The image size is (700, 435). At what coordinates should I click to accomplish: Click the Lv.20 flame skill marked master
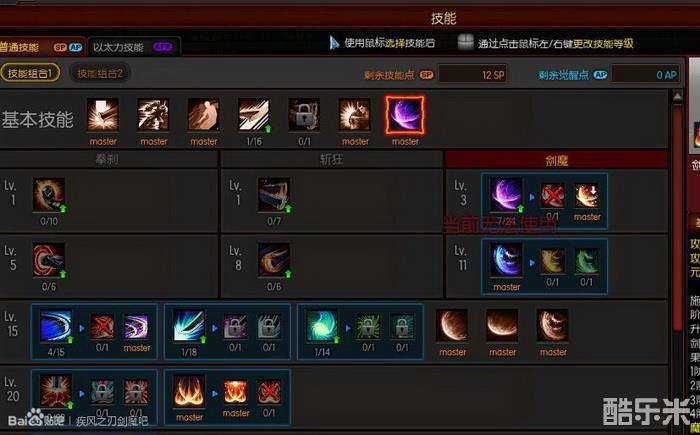[189, 391]
